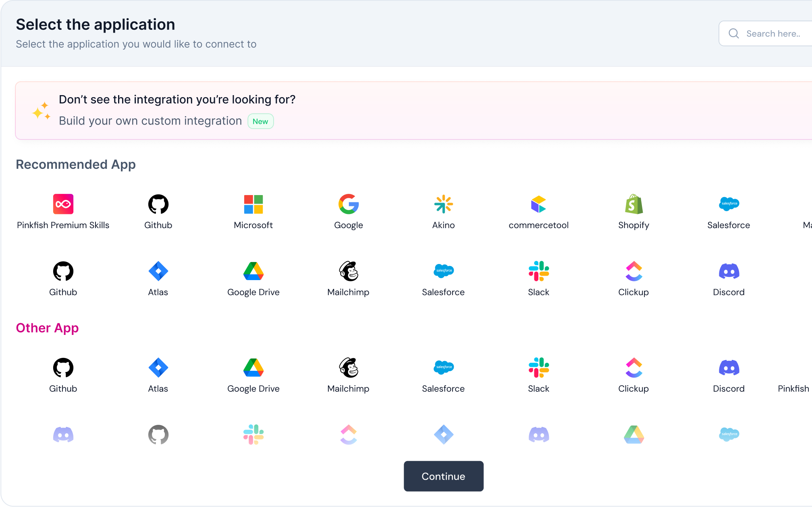Pick the Mailchimp icon in Recommended App
Screen dimensions: 812x507
pos(349,271)
